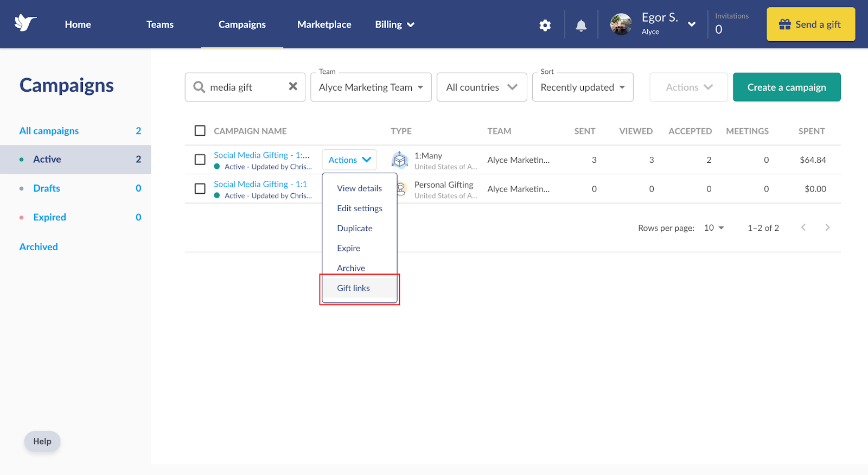Click SENT column header
Screen dimensions: 868x475
(585, 131)
